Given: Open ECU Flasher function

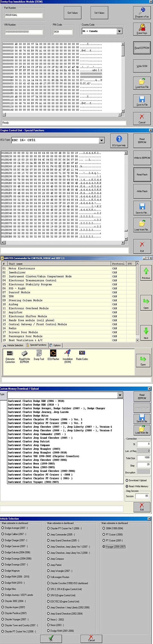Looking at the screenshot, I should click(53, 355).
